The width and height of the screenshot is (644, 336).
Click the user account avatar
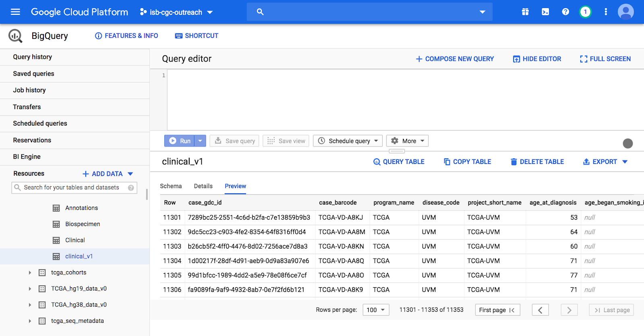point(625,12)
